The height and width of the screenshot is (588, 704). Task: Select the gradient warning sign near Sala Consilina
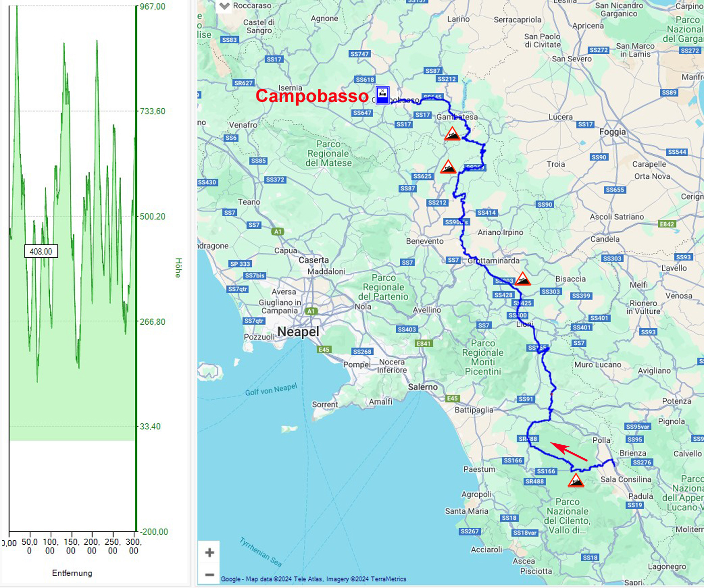tap(576, 480)
